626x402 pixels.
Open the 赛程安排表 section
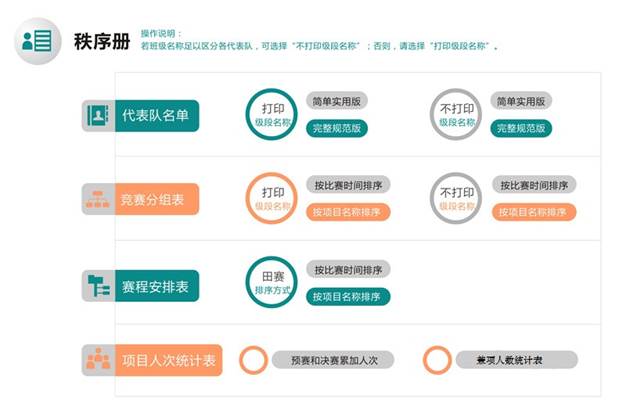(x=155, y=286)
